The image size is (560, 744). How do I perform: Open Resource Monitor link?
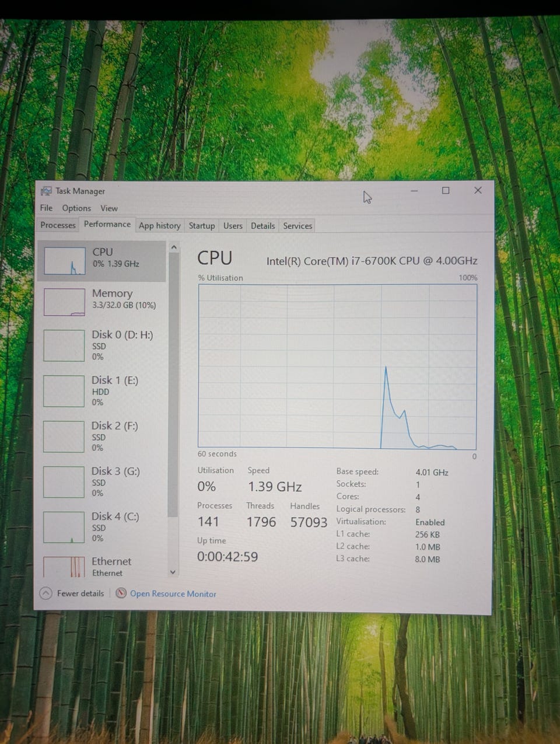click(x=173, y=594)
